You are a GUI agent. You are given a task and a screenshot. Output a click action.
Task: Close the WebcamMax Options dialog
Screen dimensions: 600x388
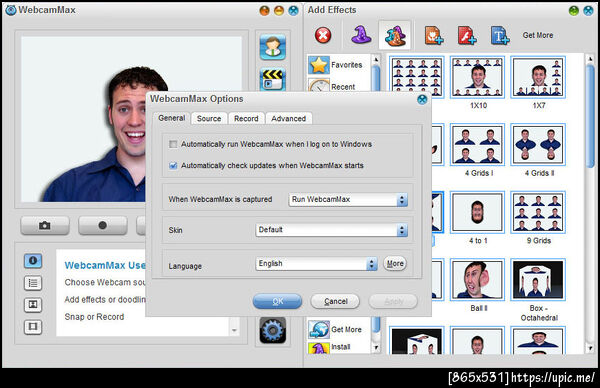point(422,99)
